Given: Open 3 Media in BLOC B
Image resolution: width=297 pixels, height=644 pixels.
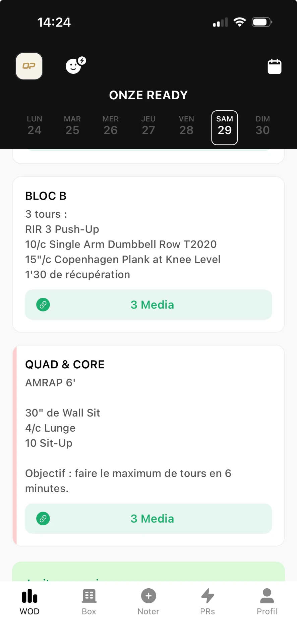Looking at the screenshot, I should point(148,305).
